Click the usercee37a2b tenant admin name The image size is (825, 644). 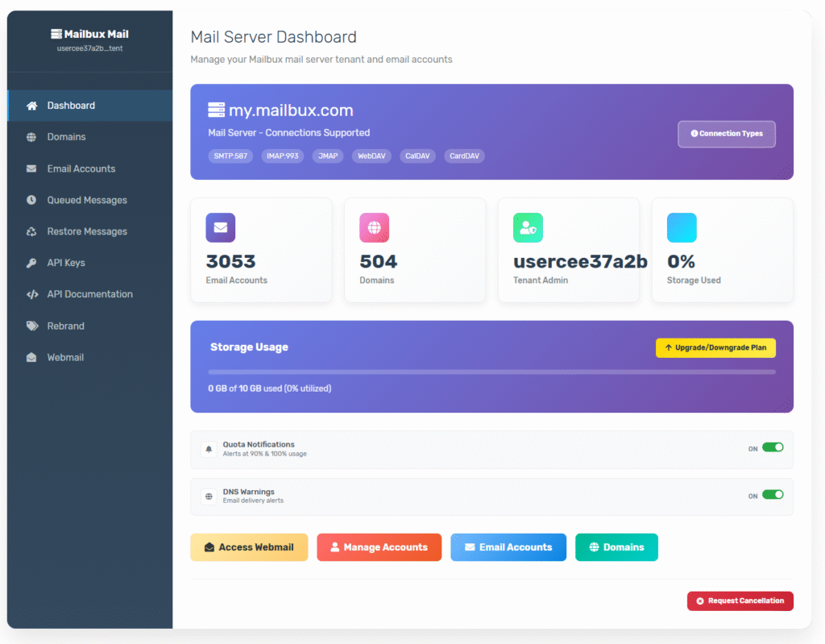(580, 262)
